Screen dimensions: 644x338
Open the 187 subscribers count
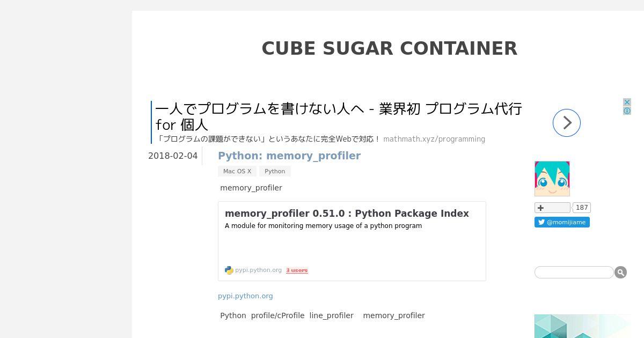coord(582,208)
